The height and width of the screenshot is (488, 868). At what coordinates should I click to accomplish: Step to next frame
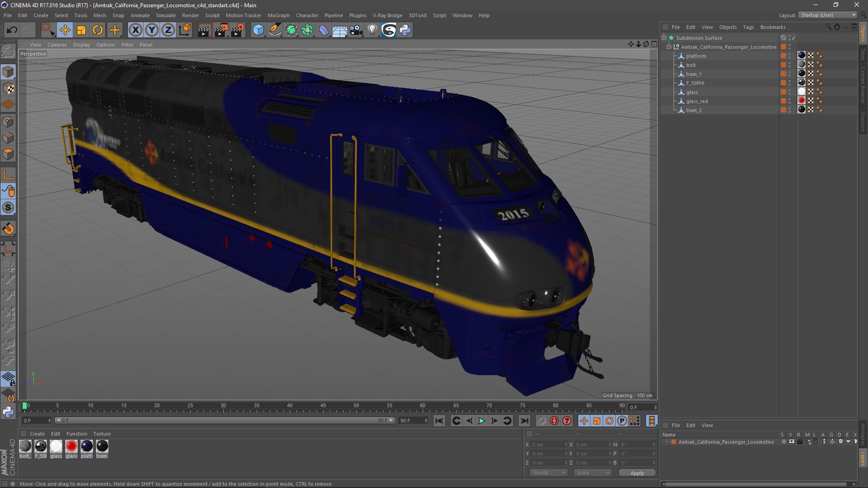pyautogui.click(x=495, y=421)
